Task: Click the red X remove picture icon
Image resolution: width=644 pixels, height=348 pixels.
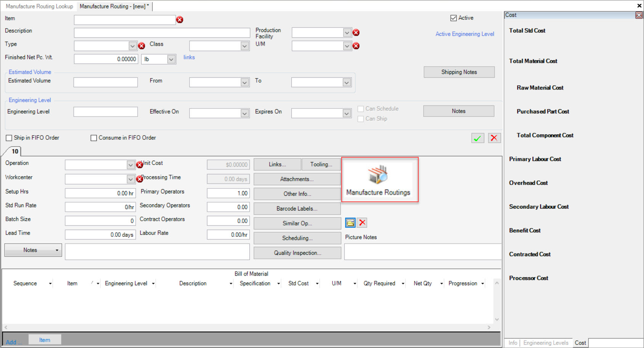Action: click(362, 223)
